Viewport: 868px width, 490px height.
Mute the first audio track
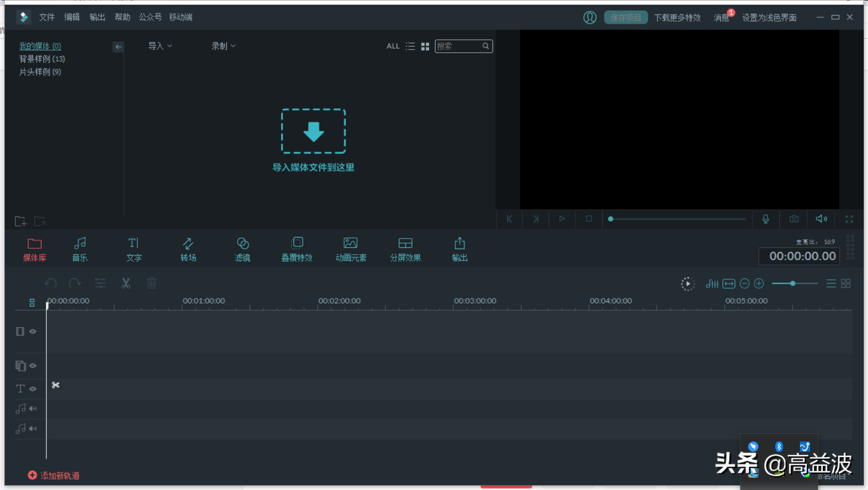tap(33, 408)
